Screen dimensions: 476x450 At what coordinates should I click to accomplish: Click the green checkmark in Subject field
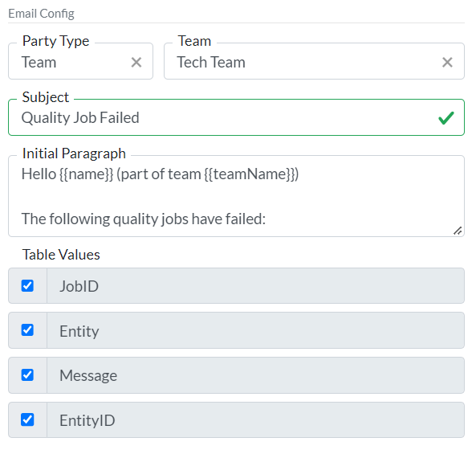pyautogui.click(x=446, y=118)
